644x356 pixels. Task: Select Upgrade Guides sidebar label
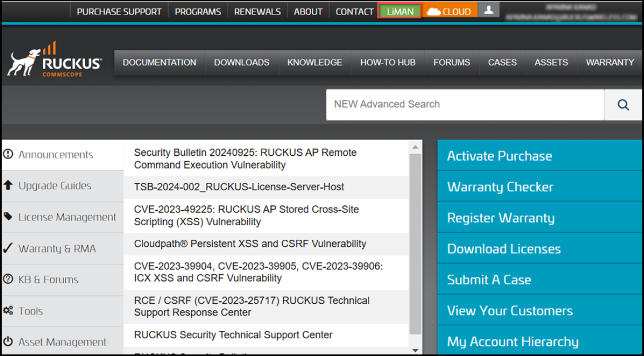click(55, 186)
